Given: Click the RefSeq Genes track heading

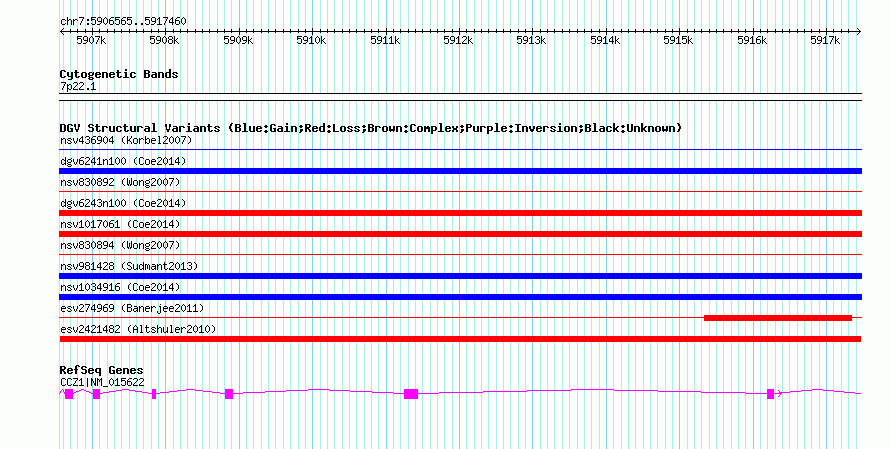Looking at the screenshot, I should tap(102, 370).
